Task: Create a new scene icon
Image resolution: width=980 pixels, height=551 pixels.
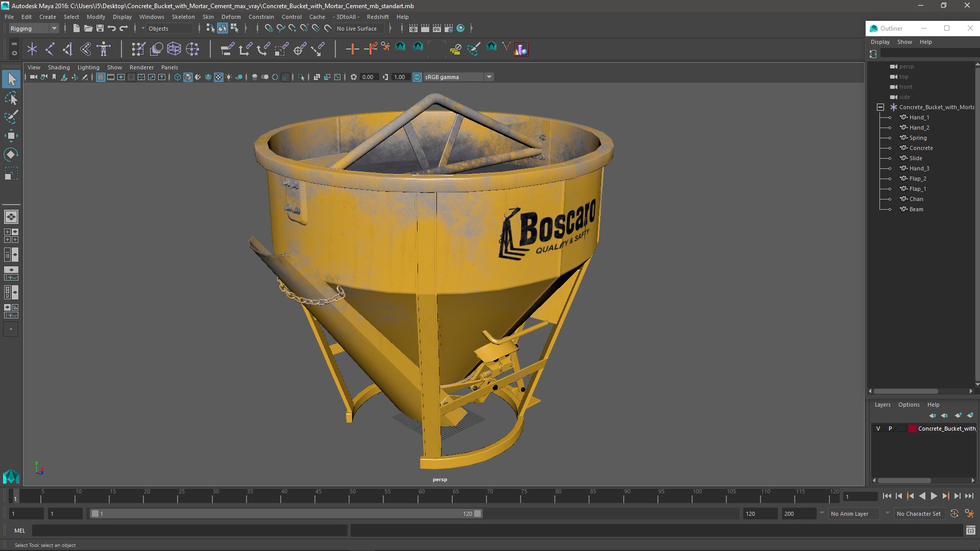Action: pos(76,29)
